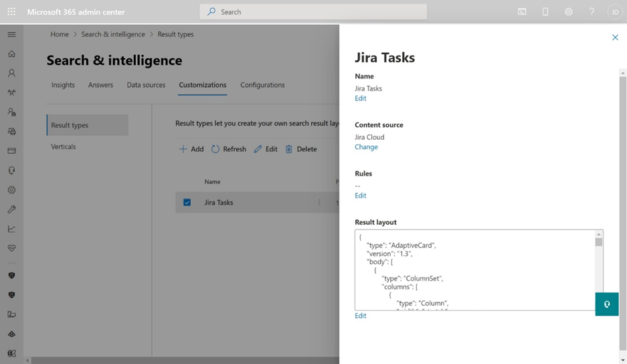Open header Settings gear icon
Screen dimensions: 627x364
pyautogui.click(x=568, y=11)
